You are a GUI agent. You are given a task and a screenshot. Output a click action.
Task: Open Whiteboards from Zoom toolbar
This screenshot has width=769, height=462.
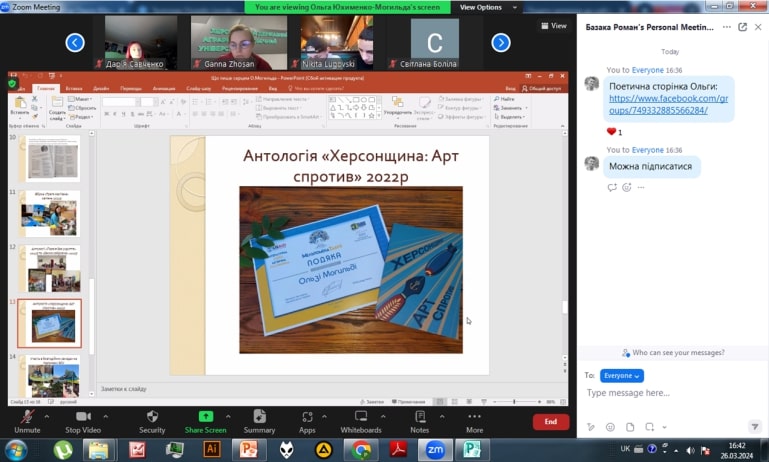361,421
